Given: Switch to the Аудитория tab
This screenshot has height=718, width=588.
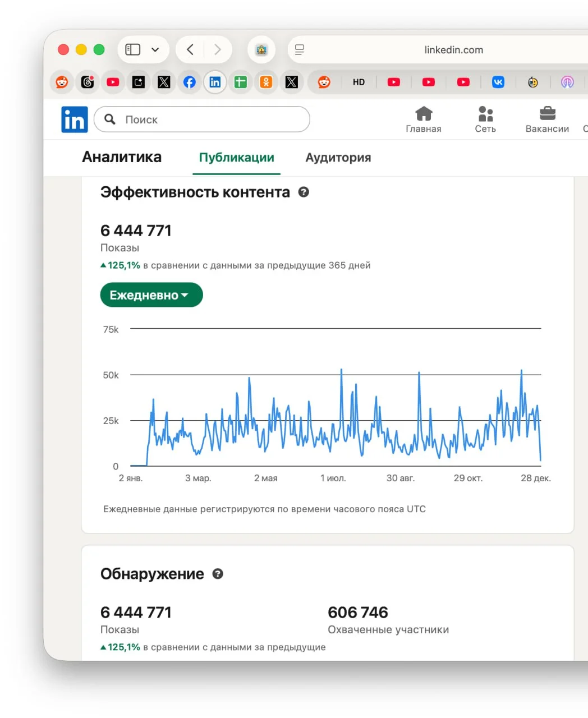Looking at the screenshot, I should tap(338, 158).
